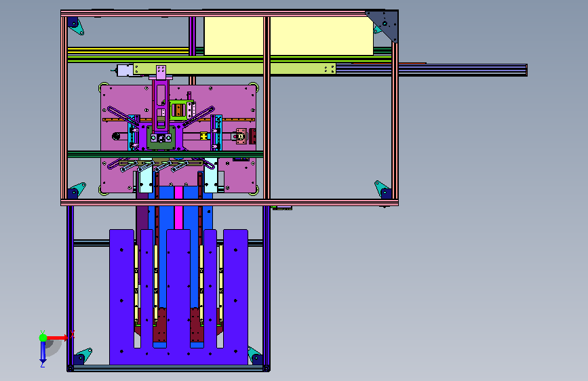
Task: Click the green Y axis dot of the triad
Action: [x=43, y=338]
